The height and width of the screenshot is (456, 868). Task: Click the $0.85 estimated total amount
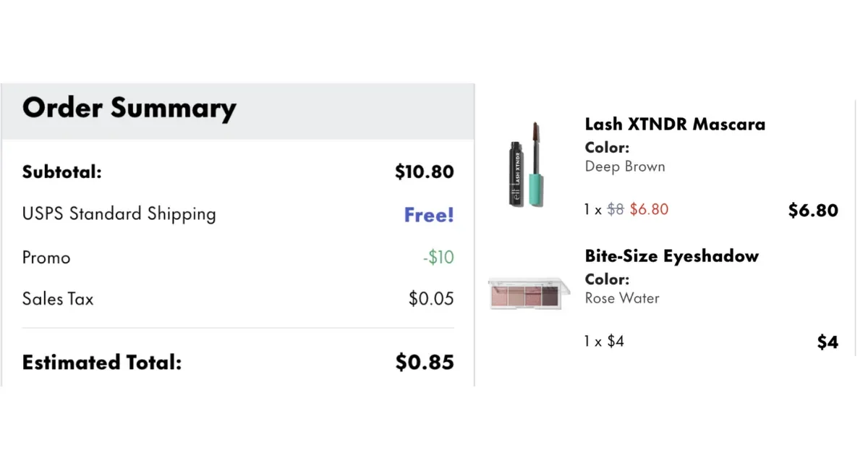tap(425, 363)
